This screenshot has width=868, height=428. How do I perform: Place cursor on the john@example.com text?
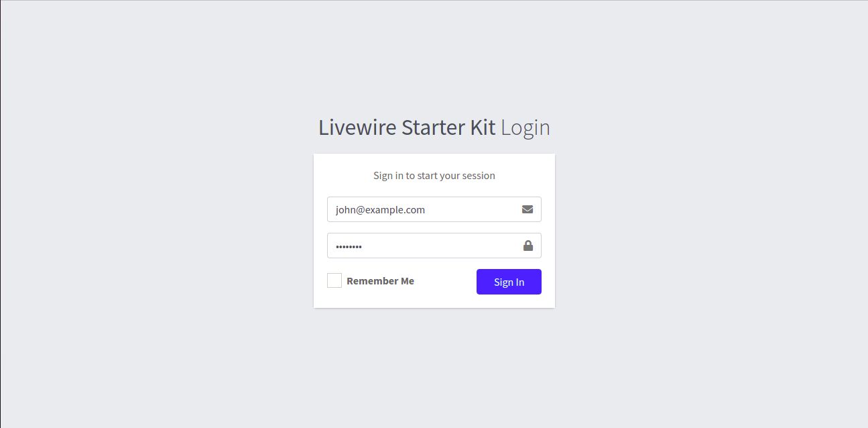[380, 209]
